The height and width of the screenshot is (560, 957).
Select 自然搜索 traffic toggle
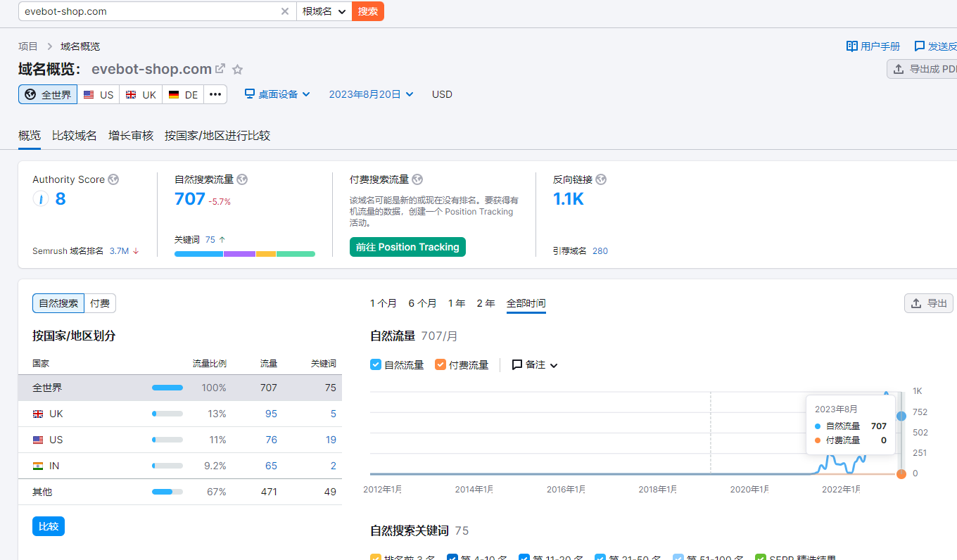point(58,303)
